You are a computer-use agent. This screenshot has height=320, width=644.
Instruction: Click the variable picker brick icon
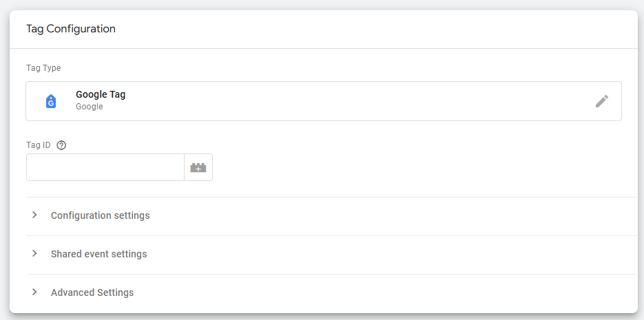(198, 167)
